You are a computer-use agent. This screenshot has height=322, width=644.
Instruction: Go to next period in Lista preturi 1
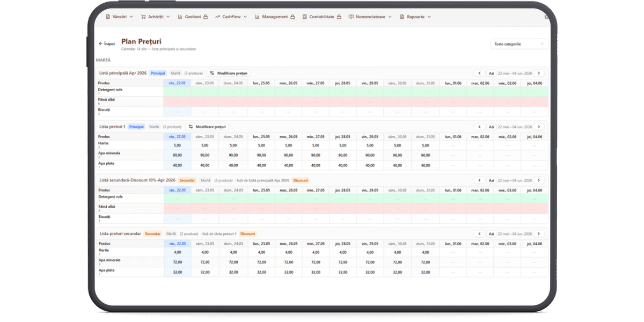539,127
